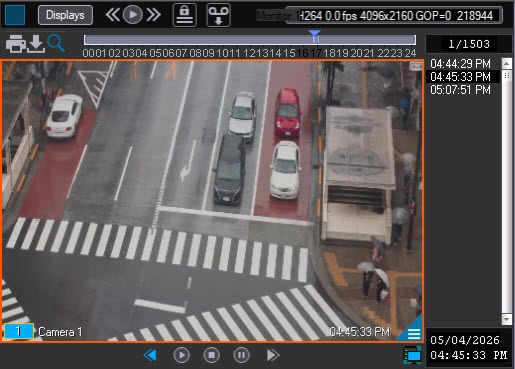
Task: Click the 04:45:33 PM time field
Action: (x=469, y=355)
